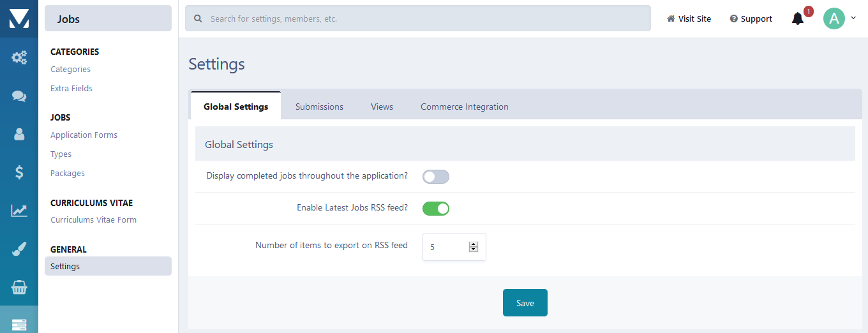868x333 pixels.
Task: Open the Community chat bubbles icon
Action: (19, 96)
